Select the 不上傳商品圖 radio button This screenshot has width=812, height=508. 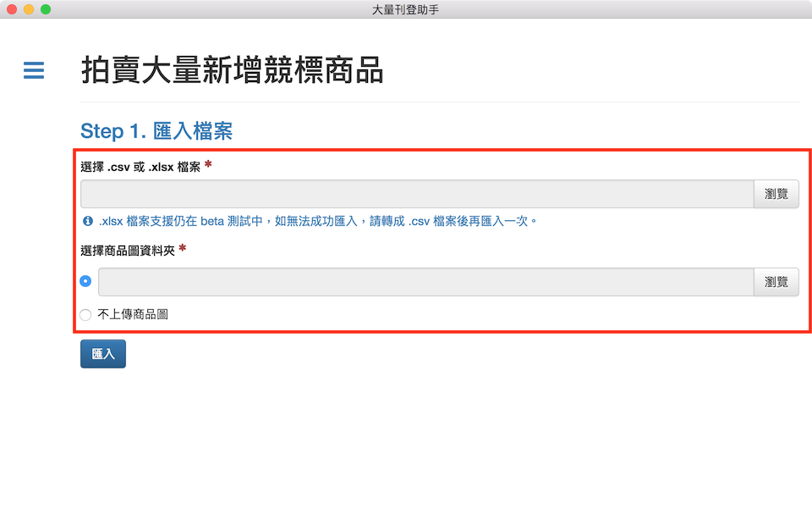click(x=85, y=315)
